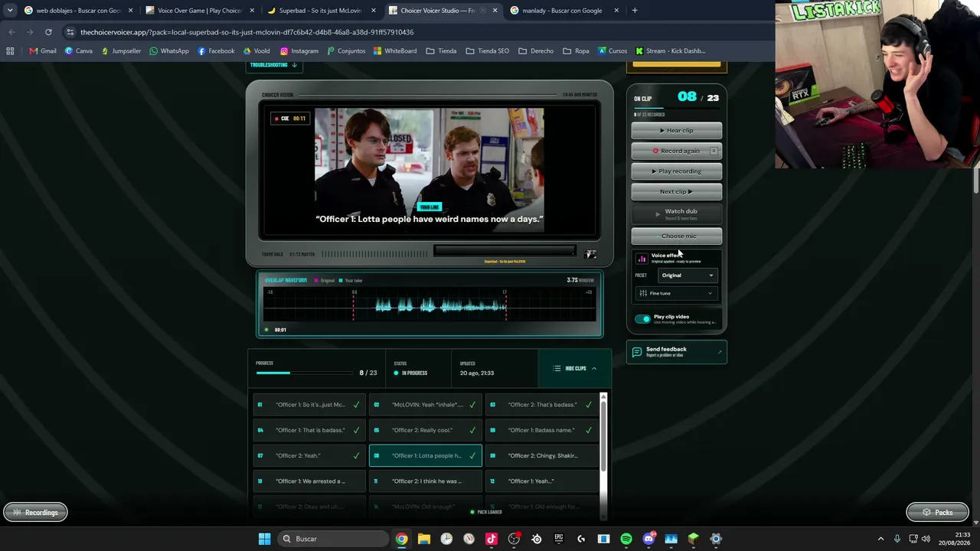Select clip 09 "Officer 2: Chingy. Shakir..."

[x=542, y=456]
